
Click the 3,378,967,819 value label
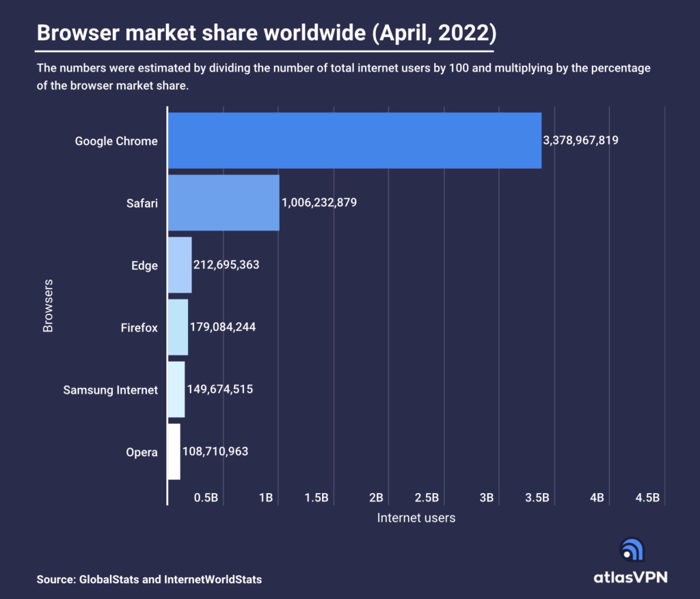coord(580,141)
